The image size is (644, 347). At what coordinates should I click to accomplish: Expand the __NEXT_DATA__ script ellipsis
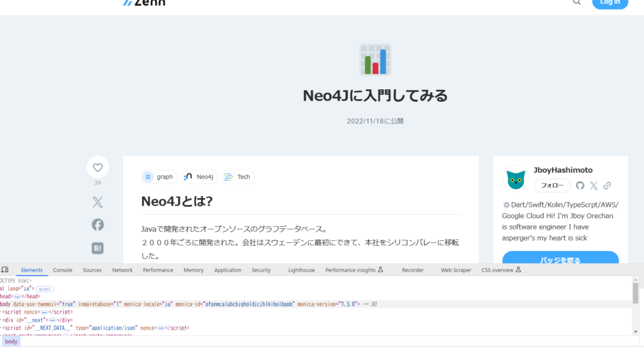tap(160, 328)
